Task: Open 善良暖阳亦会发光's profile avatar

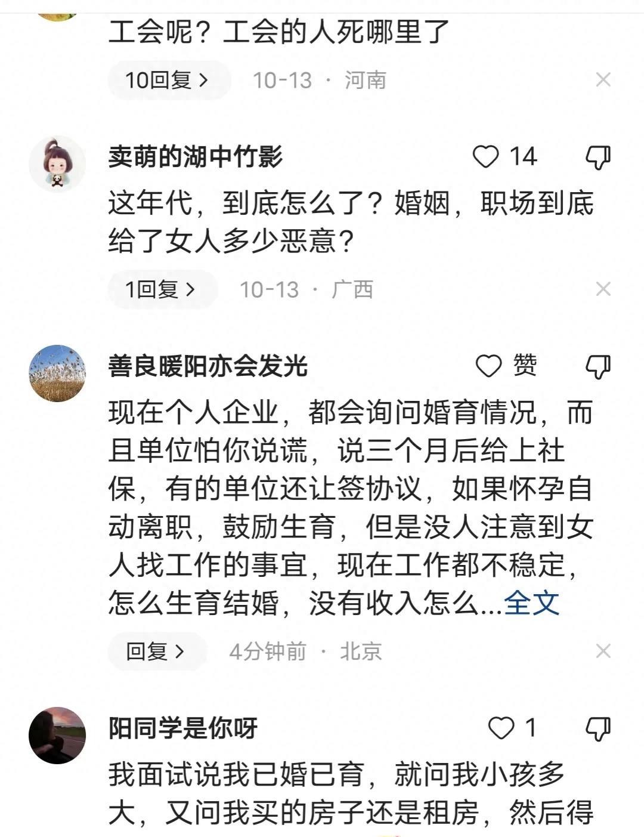Action: (x=57, y=373)
